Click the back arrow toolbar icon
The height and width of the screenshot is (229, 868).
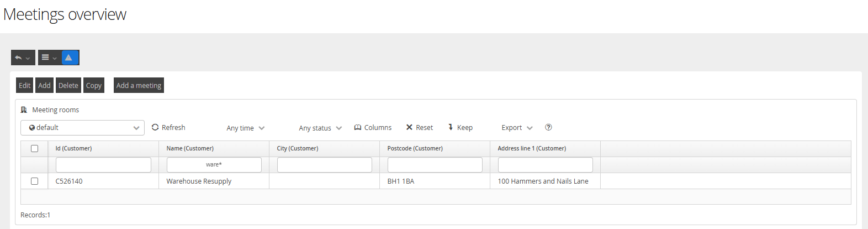[x=19, y=58]
